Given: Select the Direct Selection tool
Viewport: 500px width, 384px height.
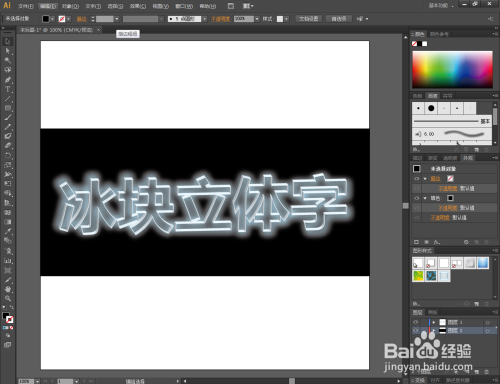Looking at the screenshot, I should pyautogui.click(x=8, y=51).
